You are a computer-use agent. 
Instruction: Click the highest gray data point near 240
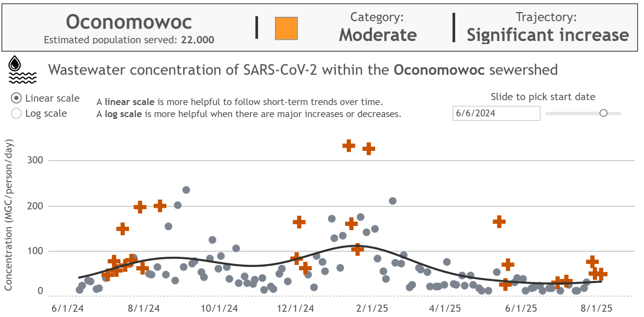coord(187,189)
